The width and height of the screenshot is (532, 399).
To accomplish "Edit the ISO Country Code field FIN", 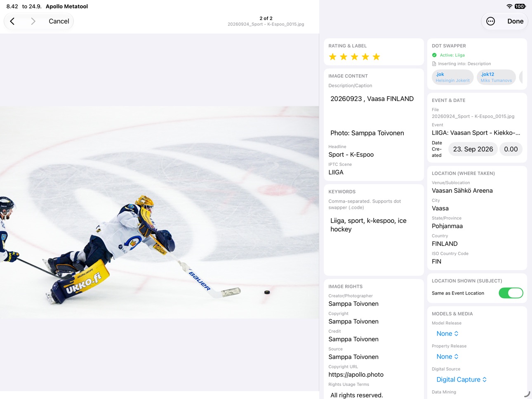I will 477,262.
